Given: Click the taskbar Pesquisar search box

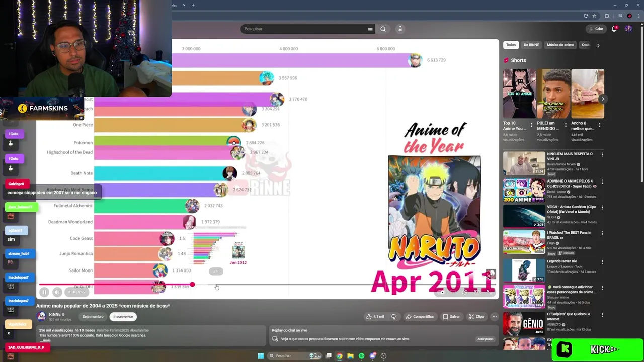Looking at the screenshot, I should 294,356.
